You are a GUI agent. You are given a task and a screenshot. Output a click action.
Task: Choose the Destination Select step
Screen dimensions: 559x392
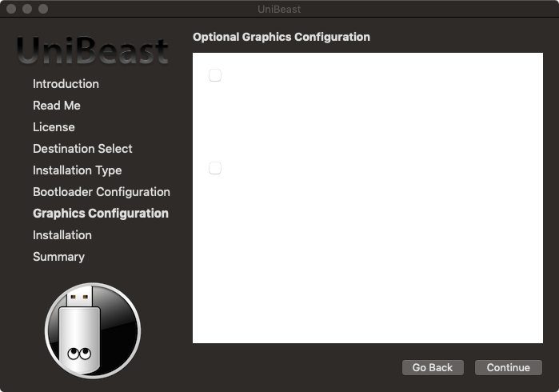(x=82, y=149)
